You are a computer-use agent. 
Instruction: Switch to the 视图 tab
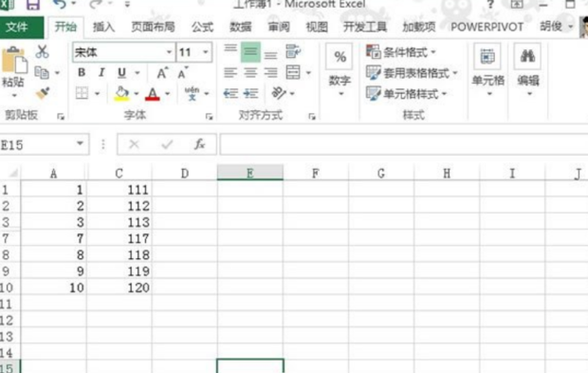[317, 27]
